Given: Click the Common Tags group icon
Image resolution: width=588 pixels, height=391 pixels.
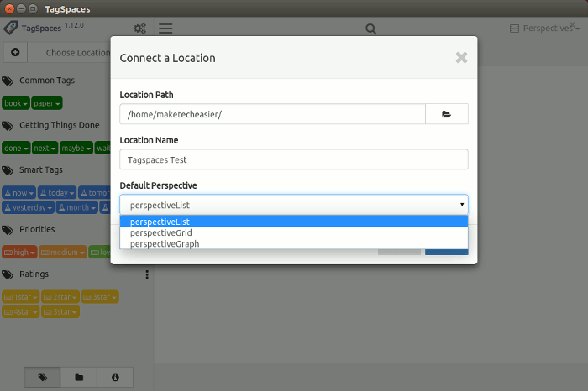Looking at the screenshot, I should coord(8,81).
